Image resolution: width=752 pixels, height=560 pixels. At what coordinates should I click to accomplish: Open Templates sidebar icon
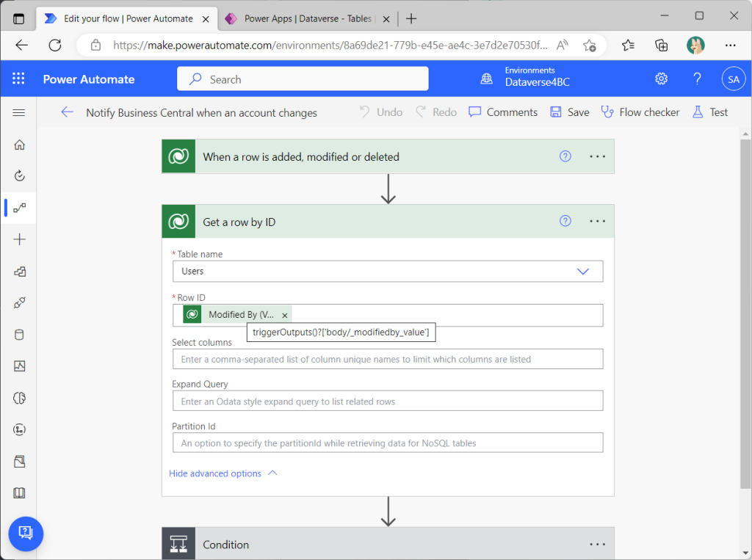tap(19, 272)
